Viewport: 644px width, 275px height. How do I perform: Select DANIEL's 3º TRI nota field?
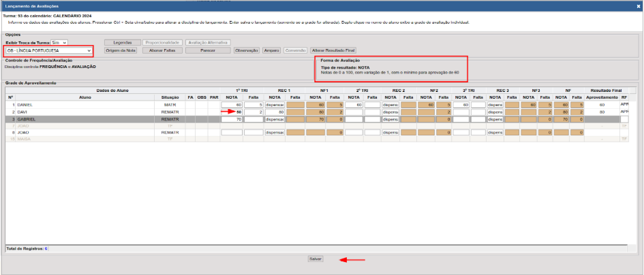[461, 105]
